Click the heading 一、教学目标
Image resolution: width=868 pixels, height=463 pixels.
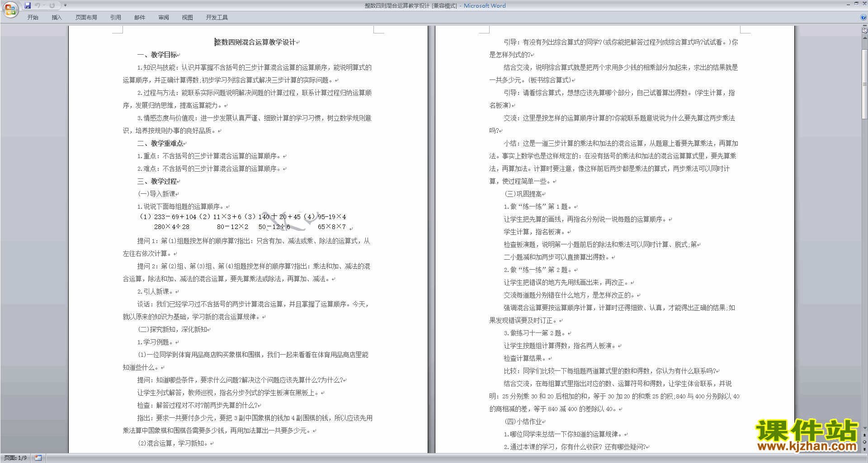(157, 55)
